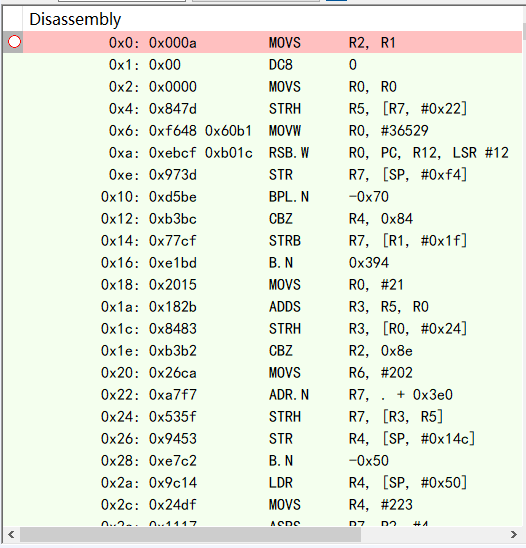526x548 pixels.
Task: Click the opcode value 0xe1bd
Action: click(173, 263)
